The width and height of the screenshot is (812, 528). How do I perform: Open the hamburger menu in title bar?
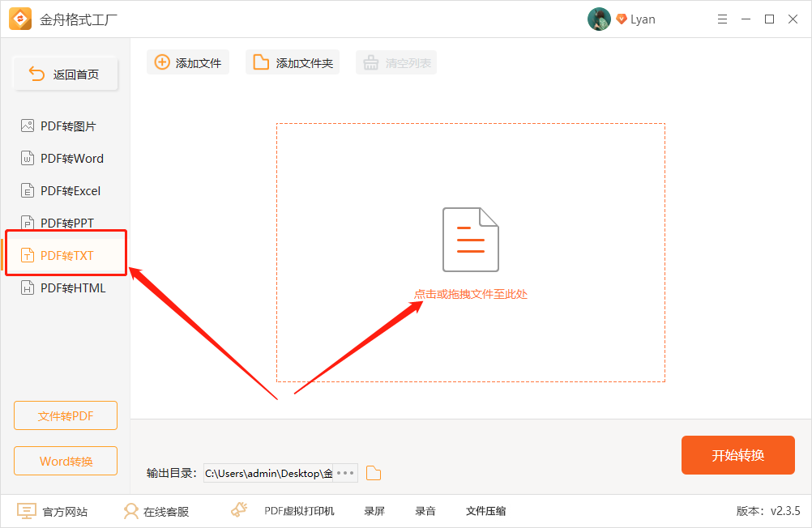click(722, 19)
